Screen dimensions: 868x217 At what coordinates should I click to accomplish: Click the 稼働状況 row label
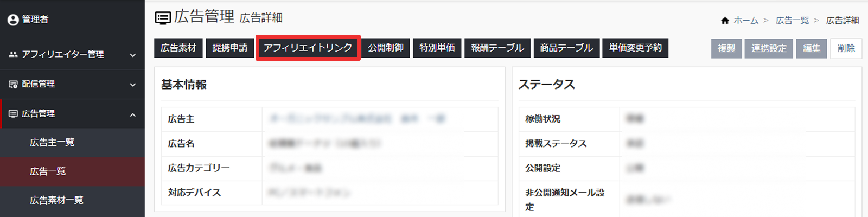[x=543, y=119]
